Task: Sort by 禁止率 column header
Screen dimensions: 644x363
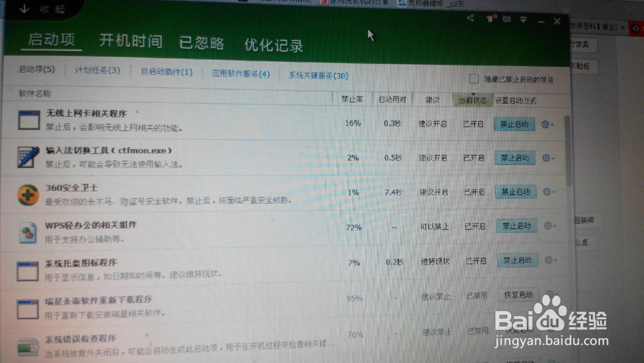Action: 352,99
